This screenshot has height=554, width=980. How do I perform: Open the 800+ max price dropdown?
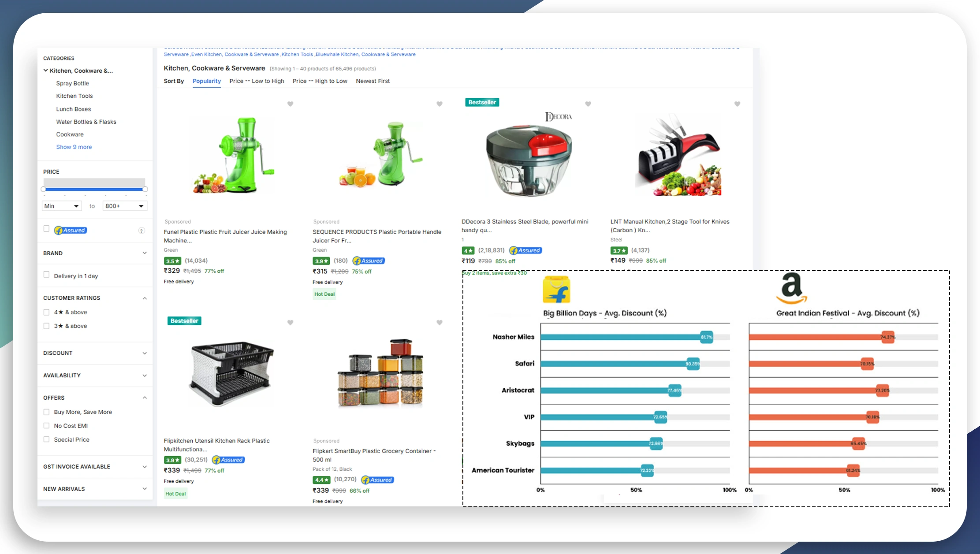[125, 206]
